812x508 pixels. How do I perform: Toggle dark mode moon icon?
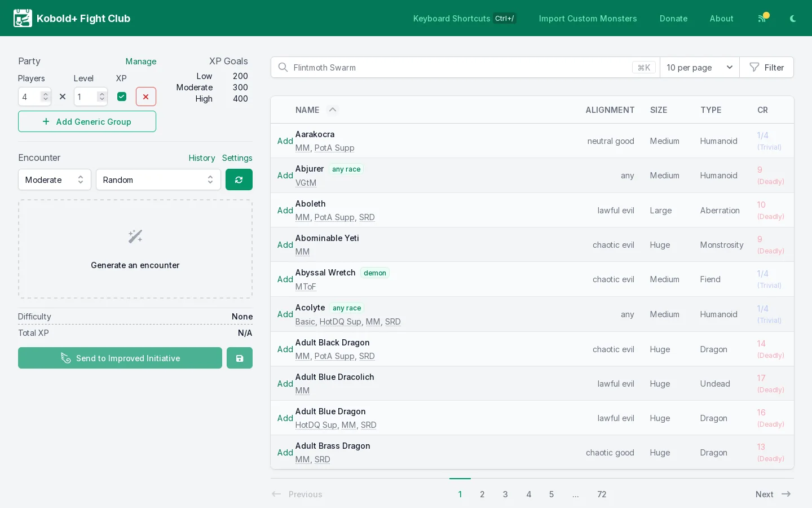click(793, 19)
